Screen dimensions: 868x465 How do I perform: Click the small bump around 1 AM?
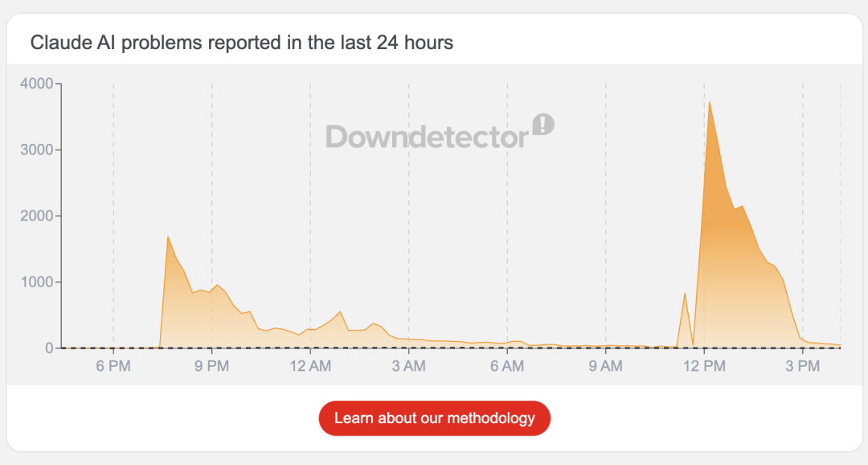pos(340,311)
